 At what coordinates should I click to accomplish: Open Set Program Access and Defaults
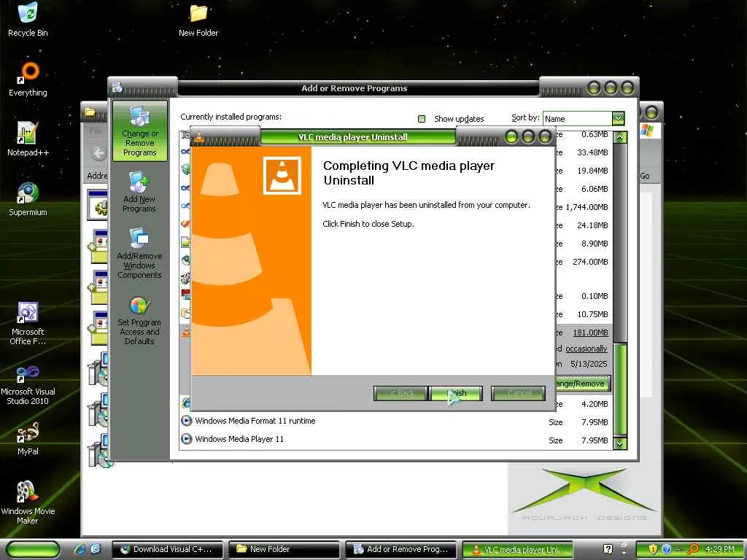[139, 321]
